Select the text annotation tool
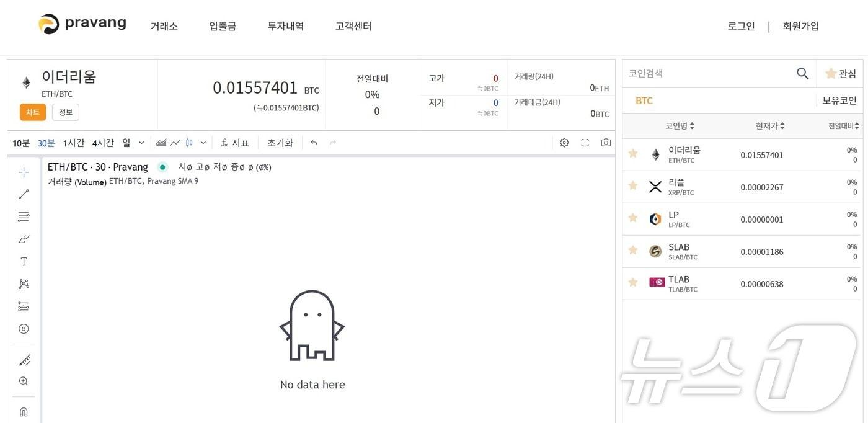 tap(23, 261)
